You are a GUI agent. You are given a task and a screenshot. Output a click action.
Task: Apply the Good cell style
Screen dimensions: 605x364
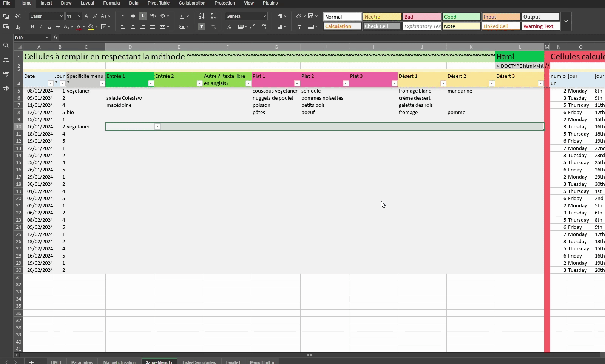point(461,17)
